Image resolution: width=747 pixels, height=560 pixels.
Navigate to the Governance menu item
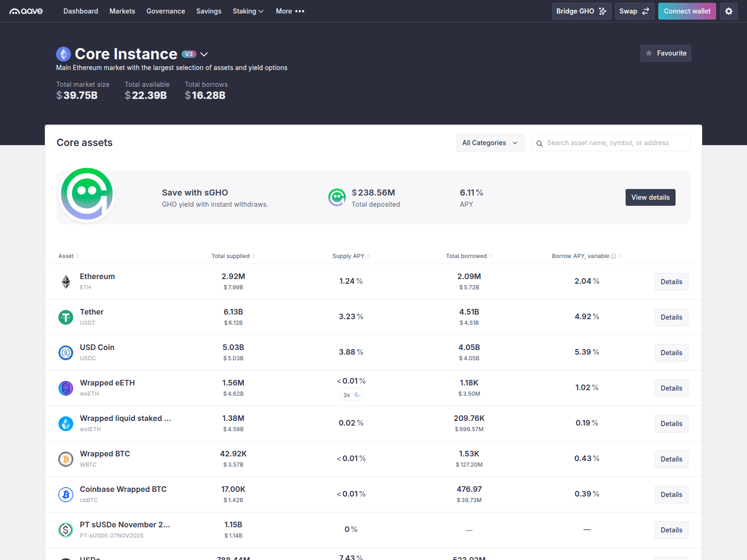(166, 11)
